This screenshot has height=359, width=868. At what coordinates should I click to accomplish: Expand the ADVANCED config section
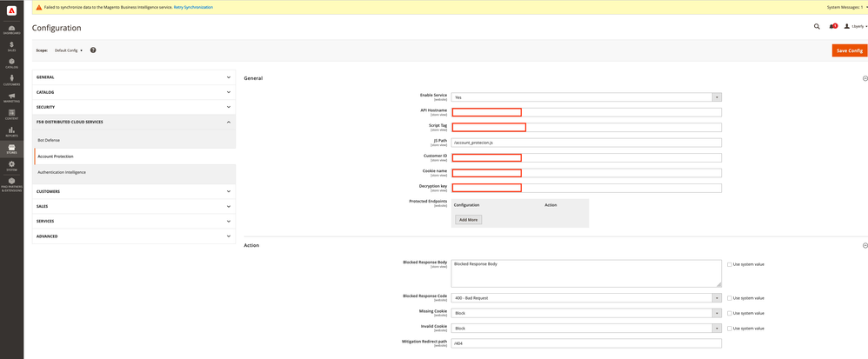point(134,236)
